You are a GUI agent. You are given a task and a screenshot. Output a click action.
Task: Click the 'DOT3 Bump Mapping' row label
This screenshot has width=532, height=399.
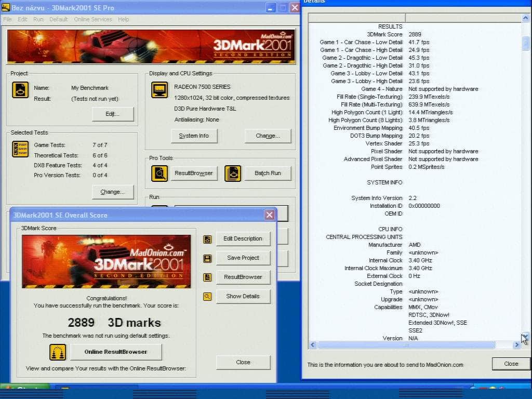click(x=376, y=136)
